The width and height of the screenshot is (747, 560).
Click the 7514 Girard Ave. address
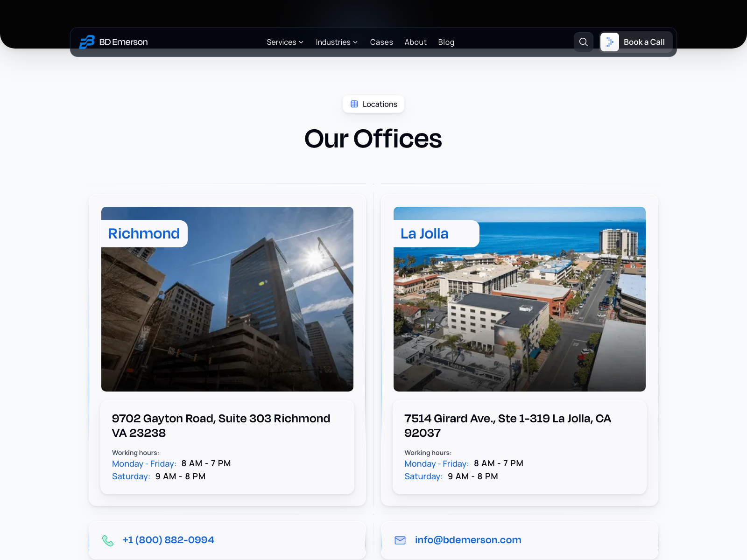[x=508, y=426]
